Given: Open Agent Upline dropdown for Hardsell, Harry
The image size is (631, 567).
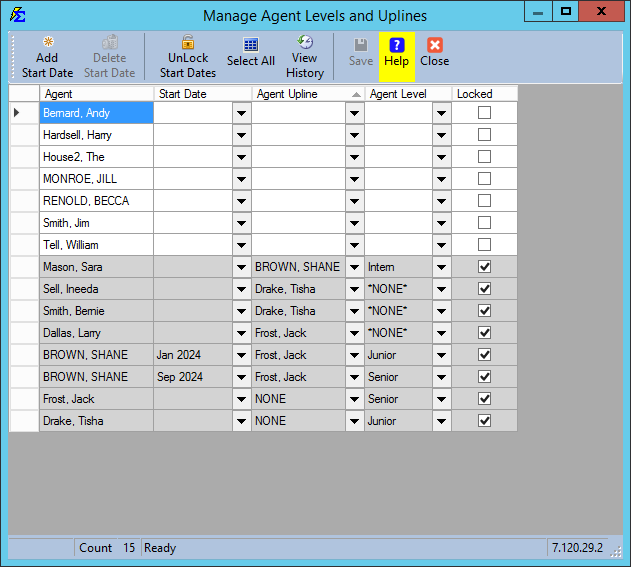Looking at the screenshot, I should 355,135.
